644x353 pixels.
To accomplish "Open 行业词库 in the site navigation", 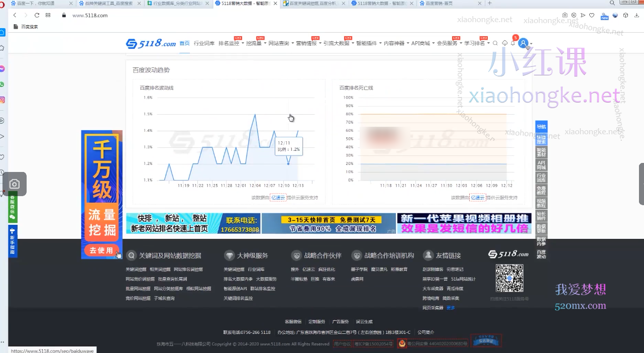I will (204, 43).
